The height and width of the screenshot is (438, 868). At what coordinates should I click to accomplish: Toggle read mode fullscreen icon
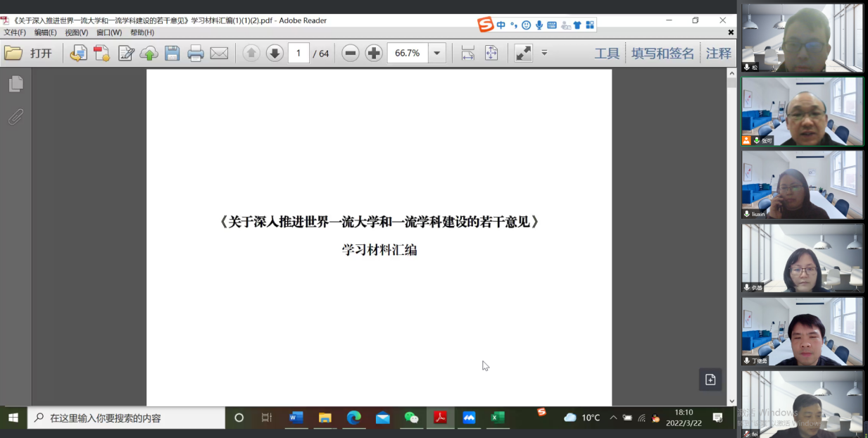pos(523,53)
